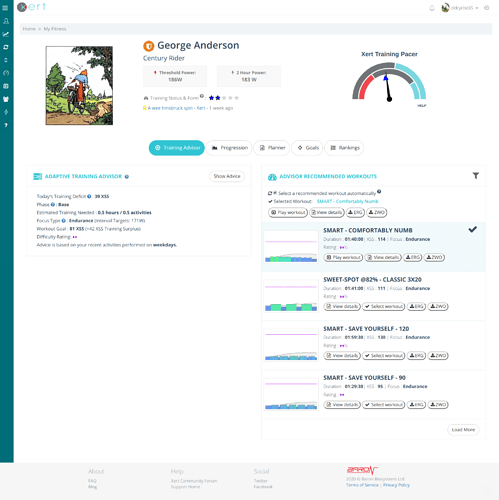View details of Save Yourself - 90
The image size is (499, 500).
pyautogui.click(x=342, y=405)
